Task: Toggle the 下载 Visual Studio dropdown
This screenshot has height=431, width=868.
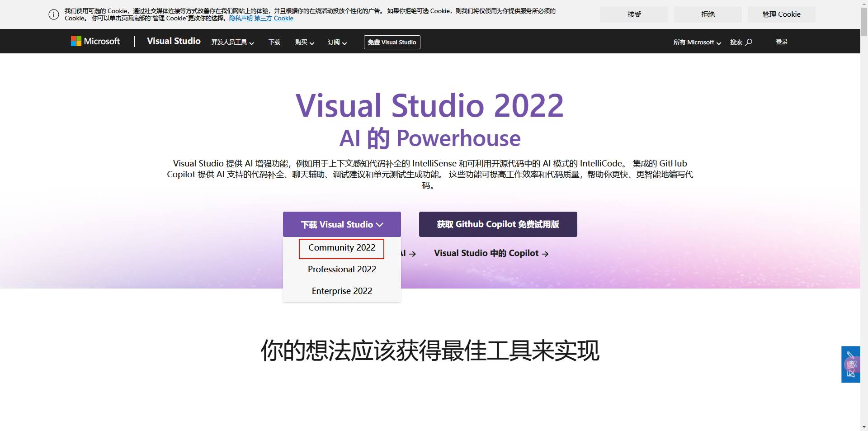Action: (342, 224)
